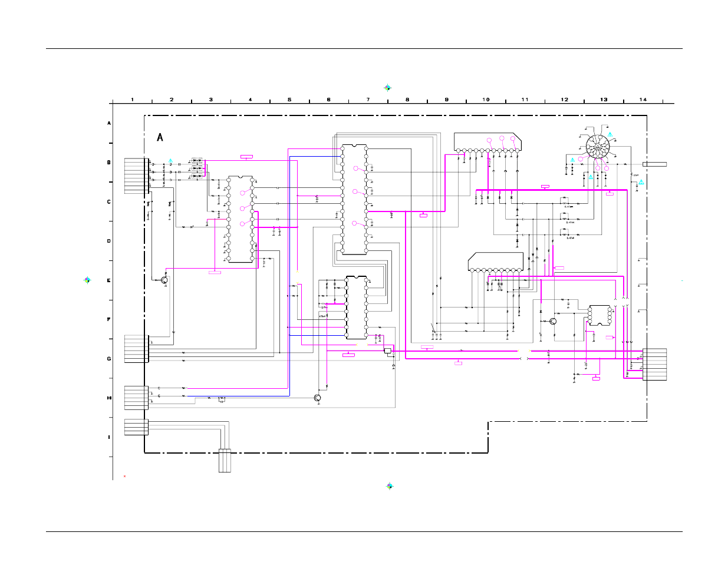This screenshot has width=728, height=562.
Task: Click the cyan warning triangle in row C under column 14
Action: 641,183
